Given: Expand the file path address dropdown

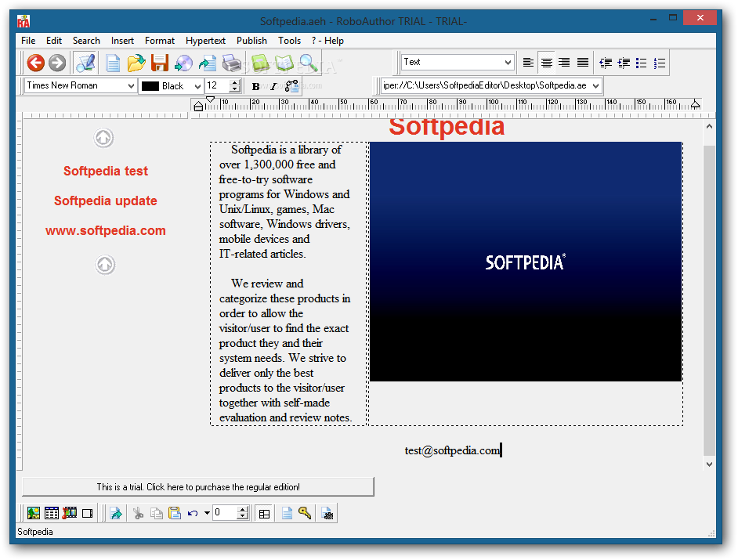Looking at the screenshot, I should tap(596, 85).
